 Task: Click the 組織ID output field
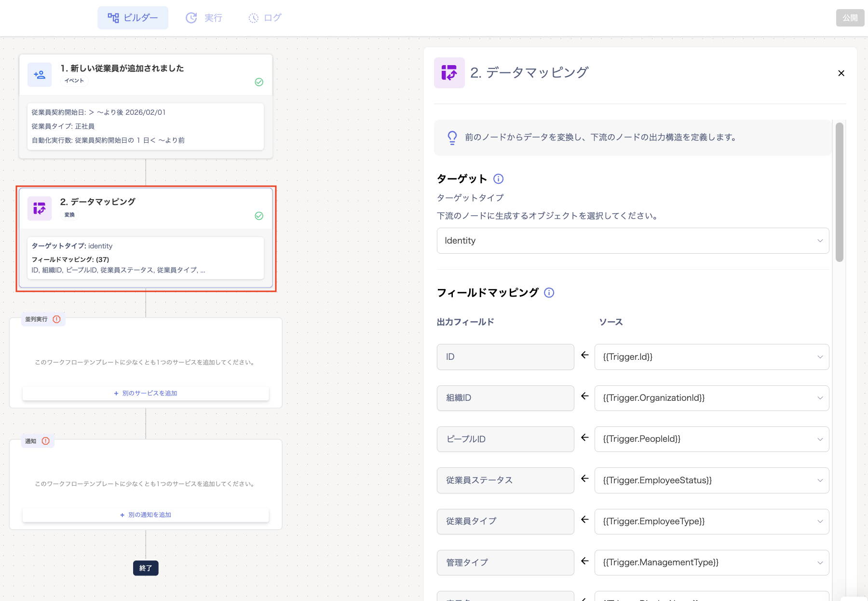(505, 398)
